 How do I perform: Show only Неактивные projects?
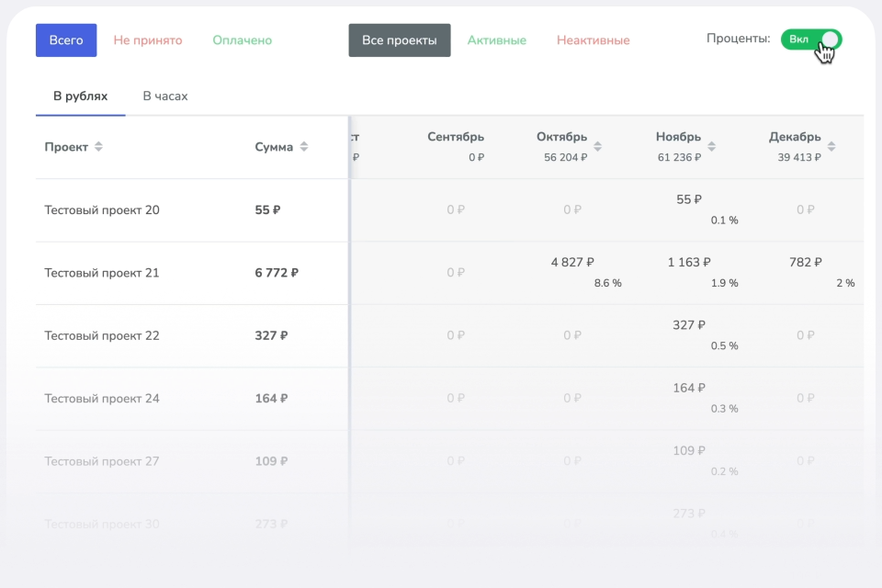pos(593,40)
